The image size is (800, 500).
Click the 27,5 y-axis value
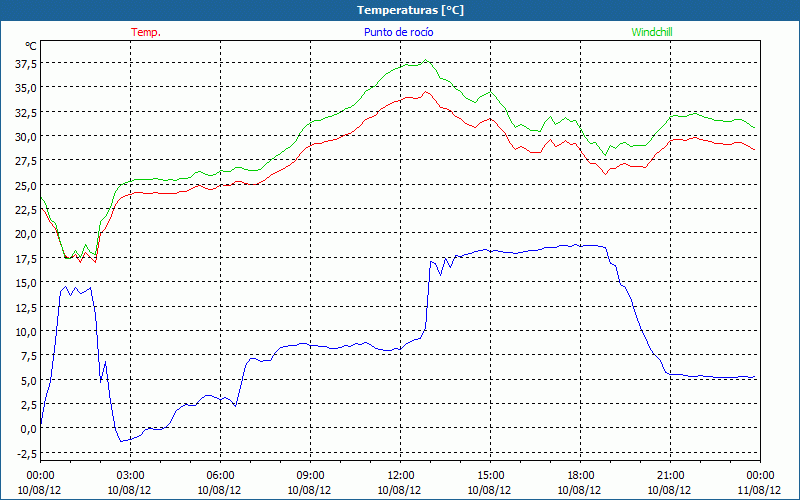[x=27, y=161]
